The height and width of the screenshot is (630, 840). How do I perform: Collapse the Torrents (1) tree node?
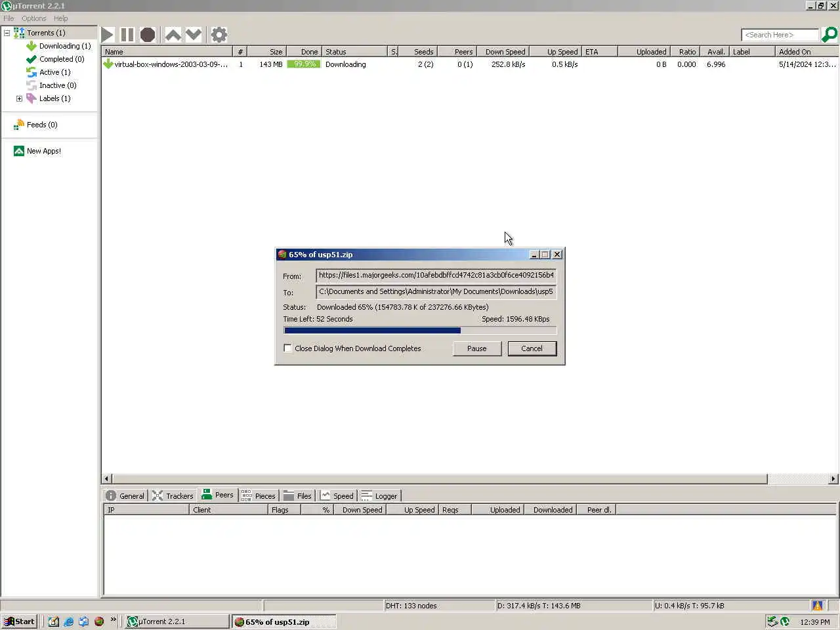7,33
